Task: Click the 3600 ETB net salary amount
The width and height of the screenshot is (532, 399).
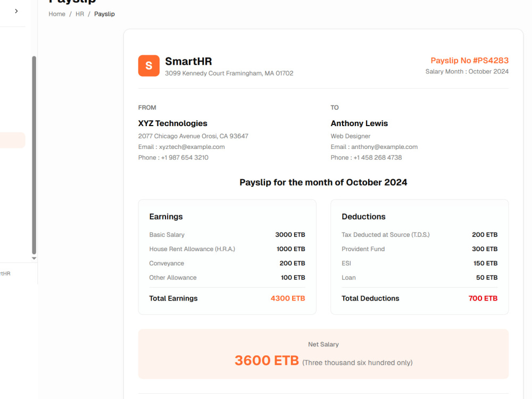Action: 267,360
